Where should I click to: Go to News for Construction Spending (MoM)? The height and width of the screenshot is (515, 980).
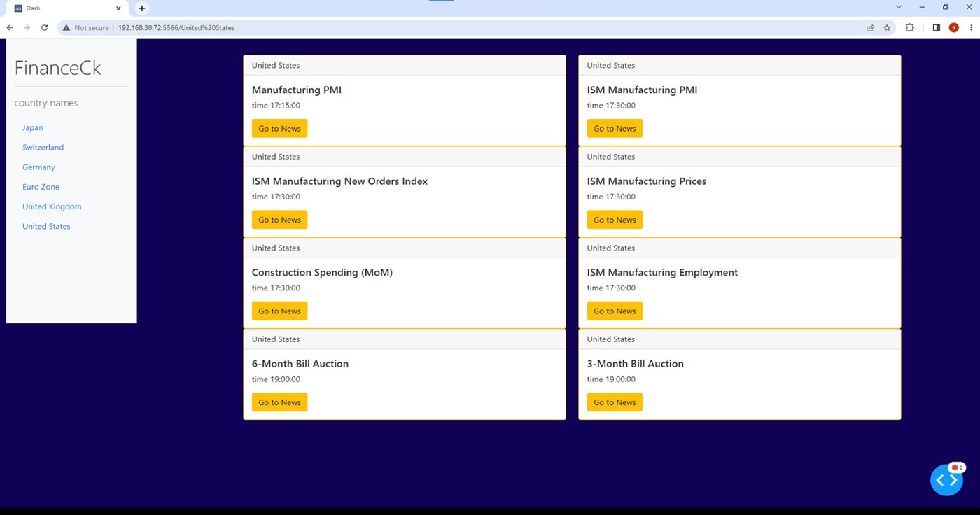[x=279, y=311]
